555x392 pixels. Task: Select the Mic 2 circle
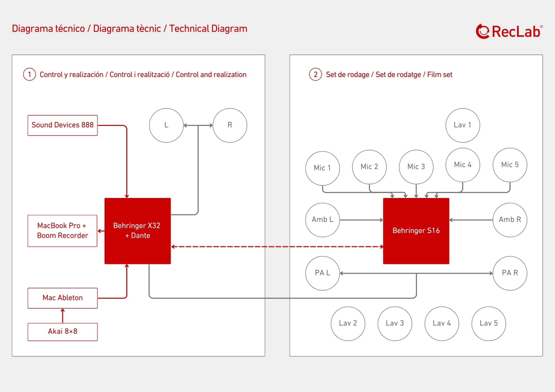[x=369, y=167]
